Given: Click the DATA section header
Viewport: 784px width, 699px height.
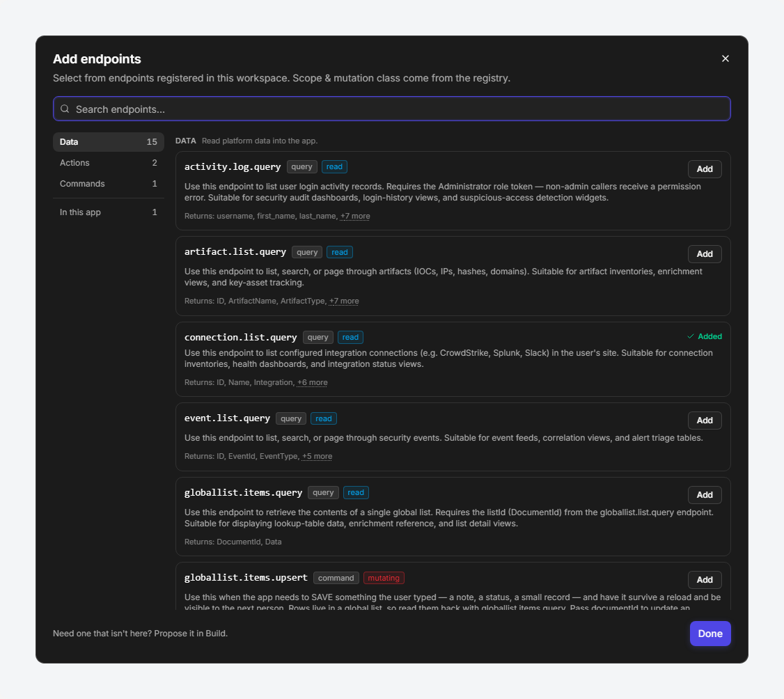Looking at the screenshot, I should [x=185, y=141].
